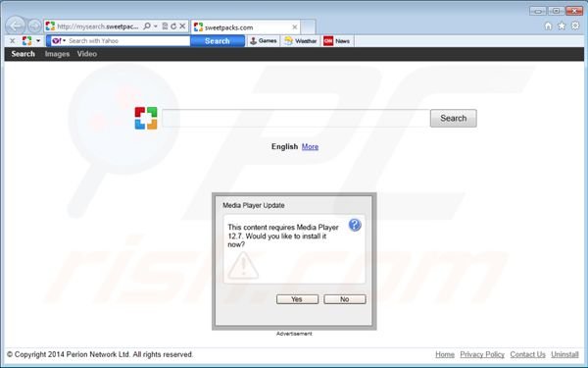Open the Uninstall footer link
Image resolution: width=588 pixels, height=368 pixels.
click(x=564, y=354)
